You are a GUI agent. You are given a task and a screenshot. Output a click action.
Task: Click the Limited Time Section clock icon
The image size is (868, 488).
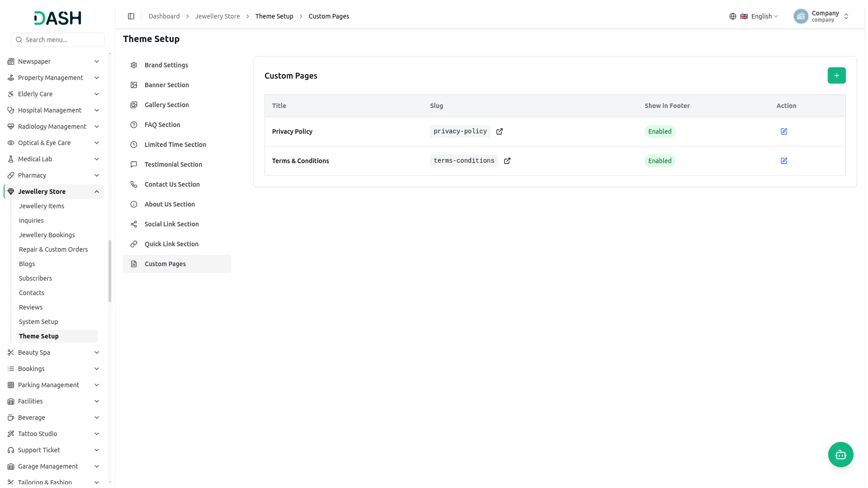point(134,145)
